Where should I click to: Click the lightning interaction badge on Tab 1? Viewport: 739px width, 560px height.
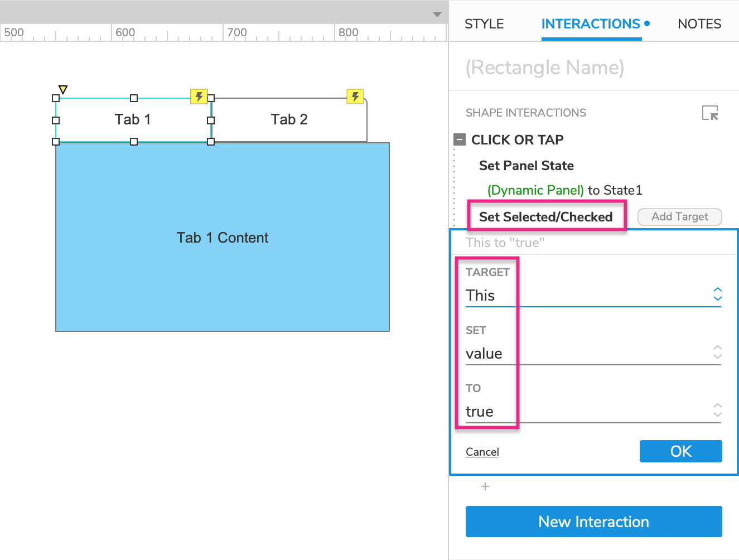click(x=199, y=96)
